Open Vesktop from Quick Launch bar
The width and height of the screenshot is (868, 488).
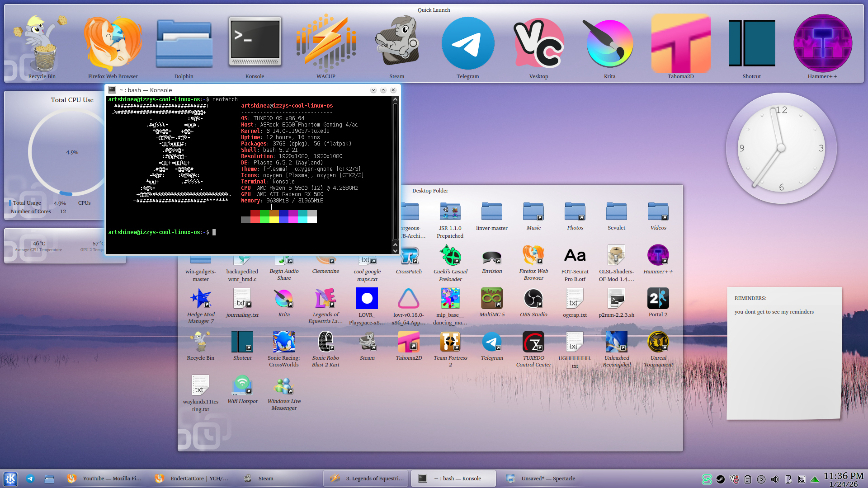click(538, 44)
